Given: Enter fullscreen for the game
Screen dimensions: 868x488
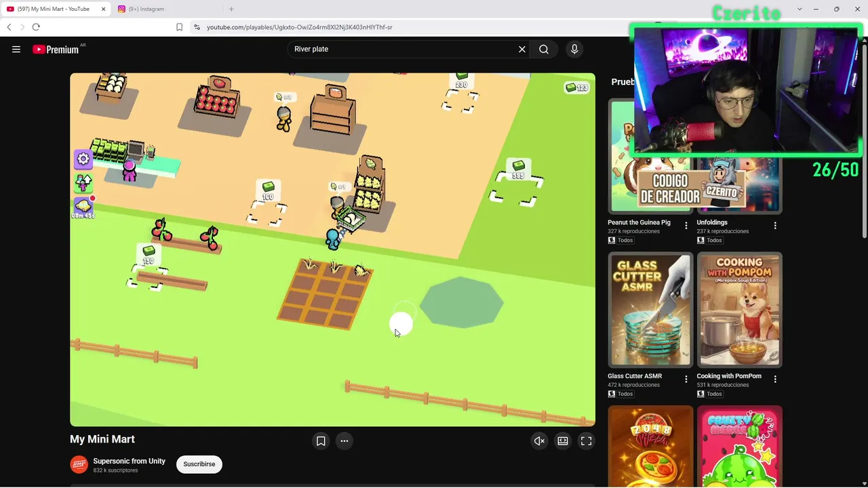Looking at the screenshot, I should pos(587,441).
